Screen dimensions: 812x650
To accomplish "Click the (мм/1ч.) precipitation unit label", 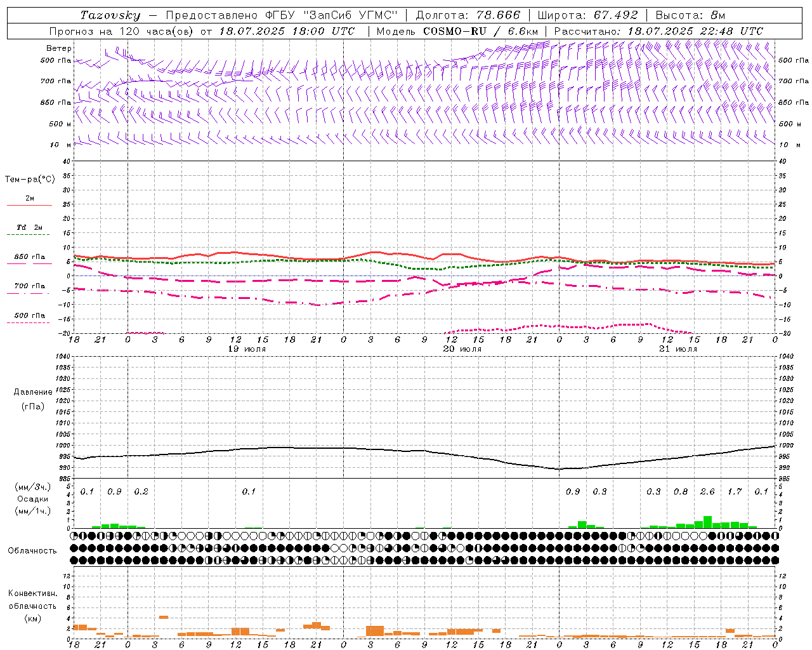I will pos(33,511).
